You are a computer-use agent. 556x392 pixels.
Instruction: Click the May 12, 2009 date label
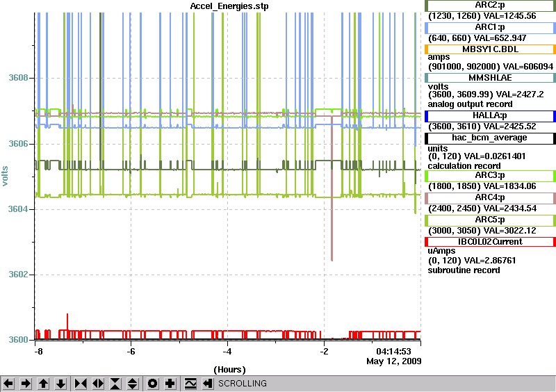394,361
